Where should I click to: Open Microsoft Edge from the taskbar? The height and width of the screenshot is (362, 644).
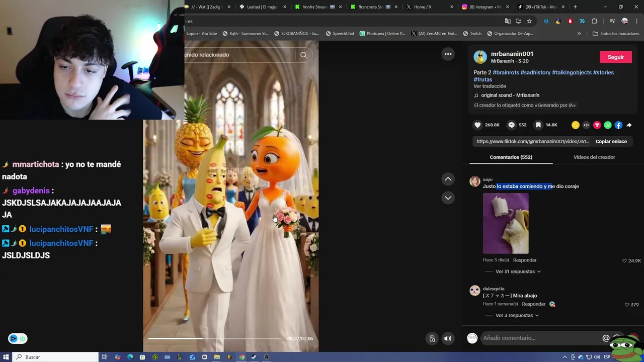130,357
